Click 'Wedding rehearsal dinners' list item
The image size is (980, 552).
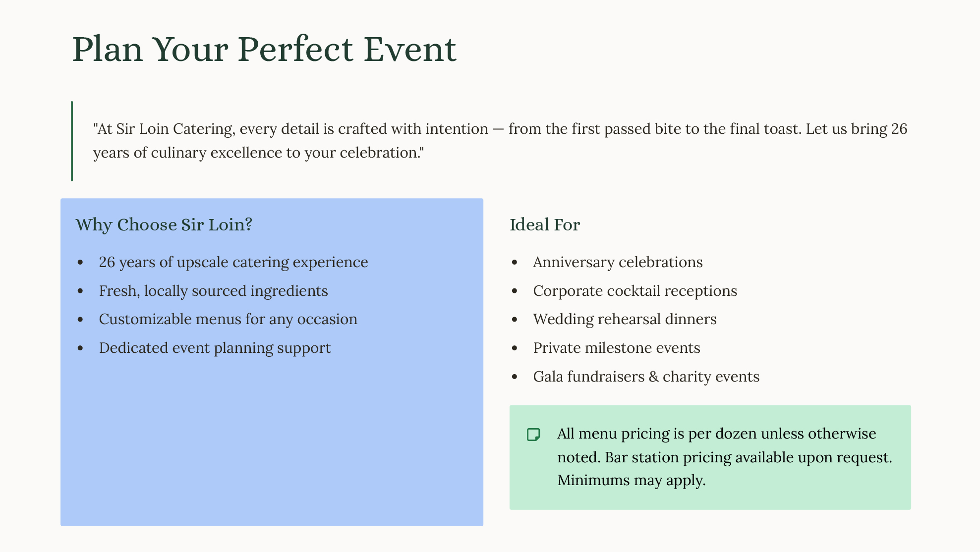(625, 319)
